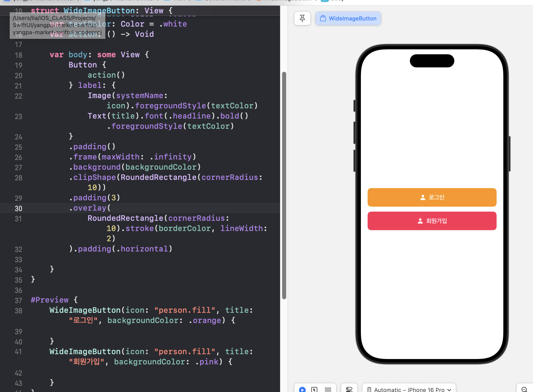Image resolution: width=533 pixels, height=392 pixels.
Task: Click line number 30 in gutter
Action: tap(18, 209)
